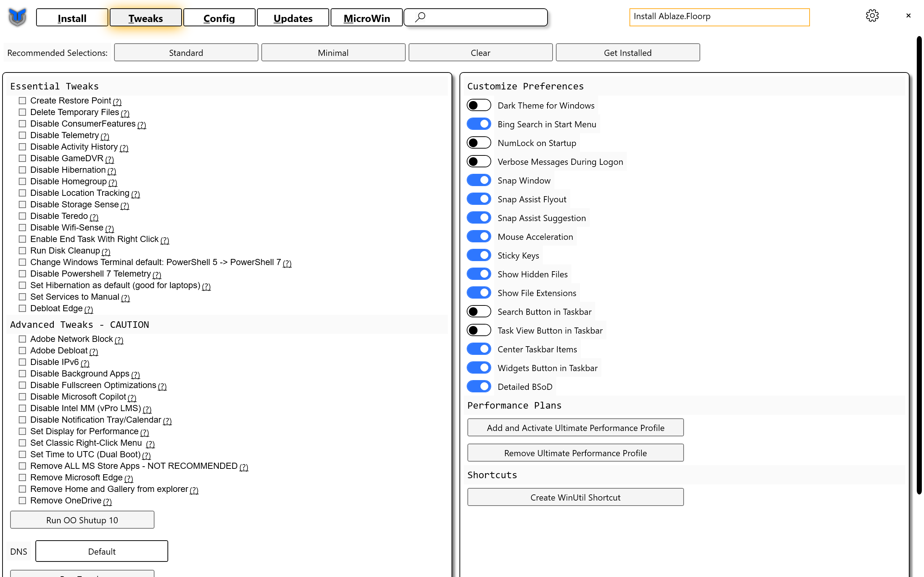Click the Config tab icon
Viewport: 924px width, 577px height.
tap(219, 18)
